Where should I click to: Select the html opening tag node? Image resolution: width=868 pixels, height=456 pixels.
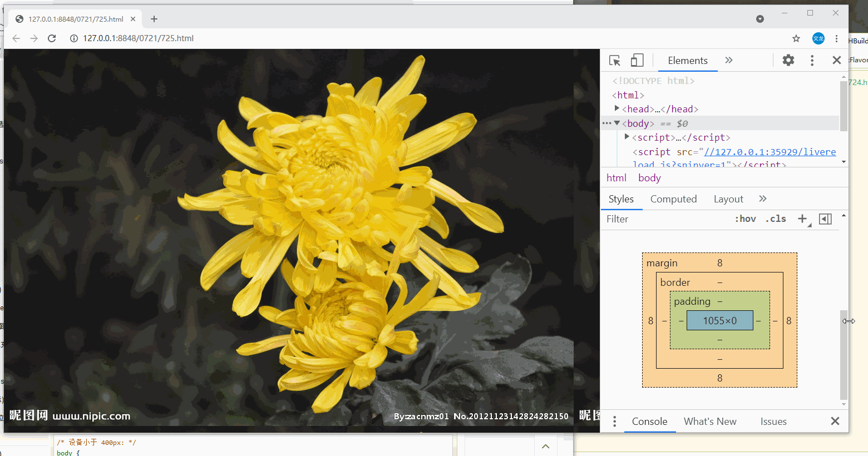click(x=628, y=95)
